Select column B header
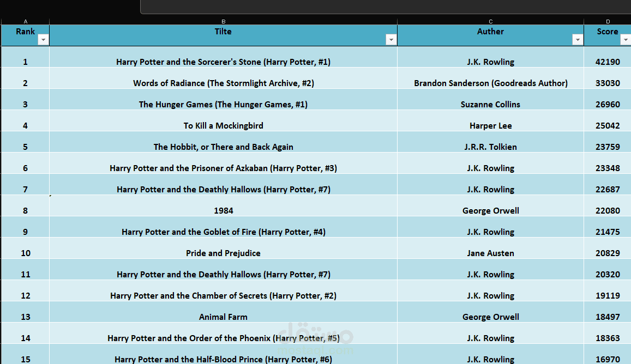This screenshot has height=364, width=631. click(224, 22)
